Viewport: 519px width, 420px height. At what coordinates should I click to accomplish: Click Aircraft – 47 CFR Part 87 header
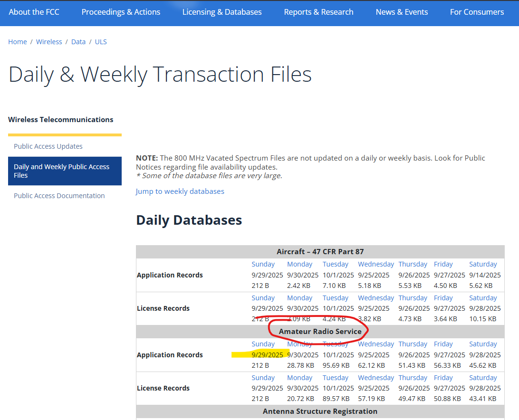[x=320, y=251]
